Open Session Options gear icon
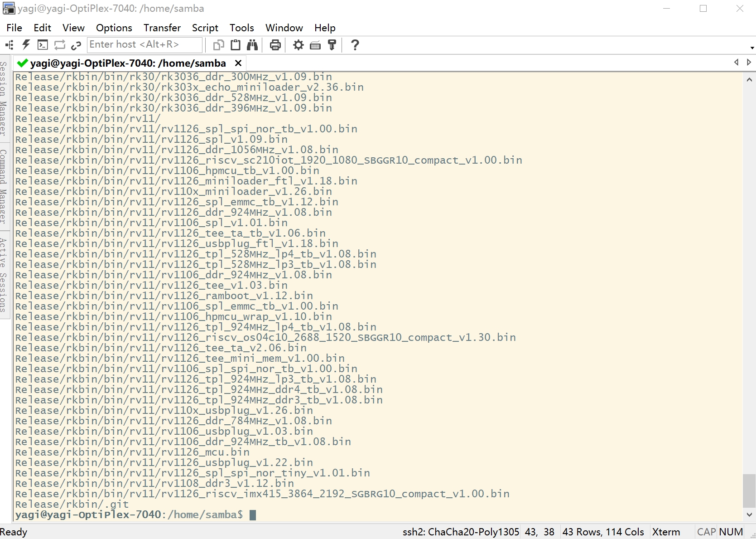The image size is (756, 539). pos(298,45)
